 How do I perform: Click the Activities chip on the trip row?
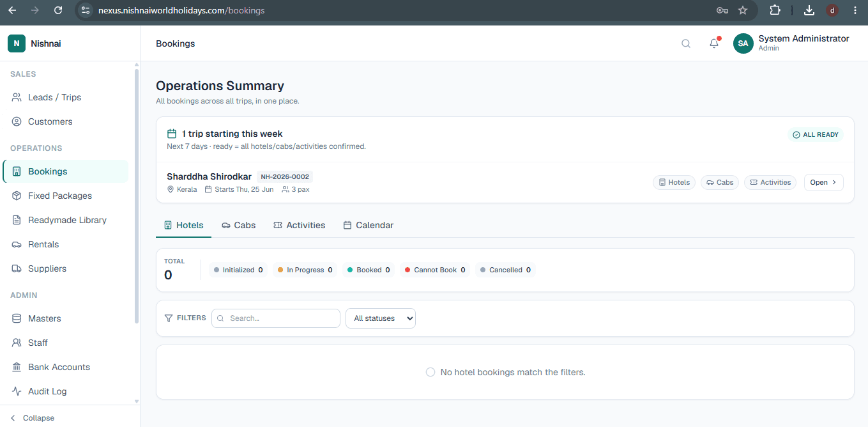tap(770, 182)
